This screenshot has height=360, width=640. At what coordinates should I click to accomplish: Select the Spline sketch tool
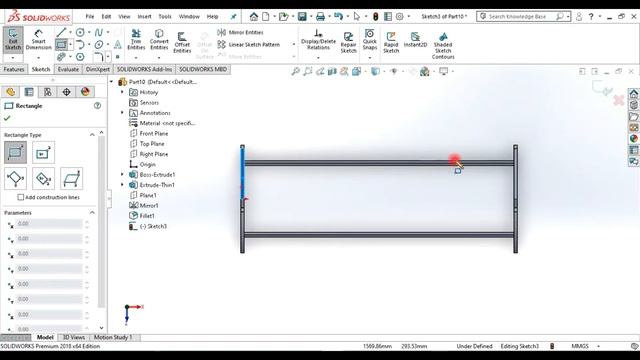pos(99,32)
